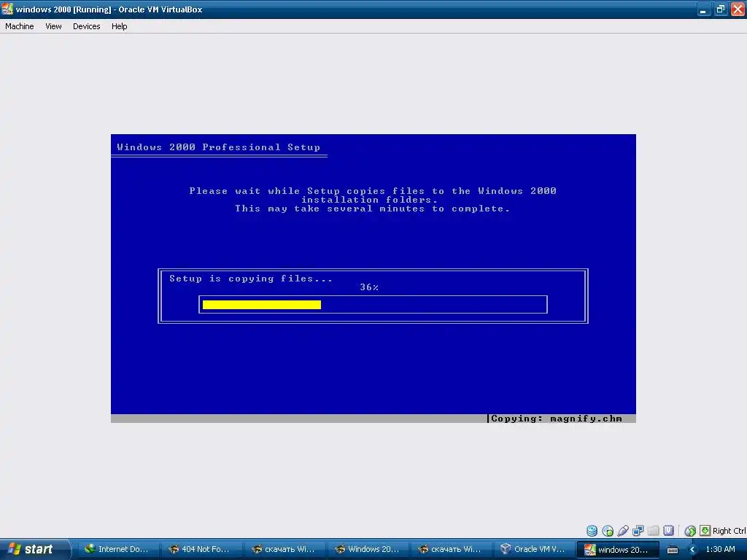
Task: Open the Devices menu
Action: click(x=86, y=26)
